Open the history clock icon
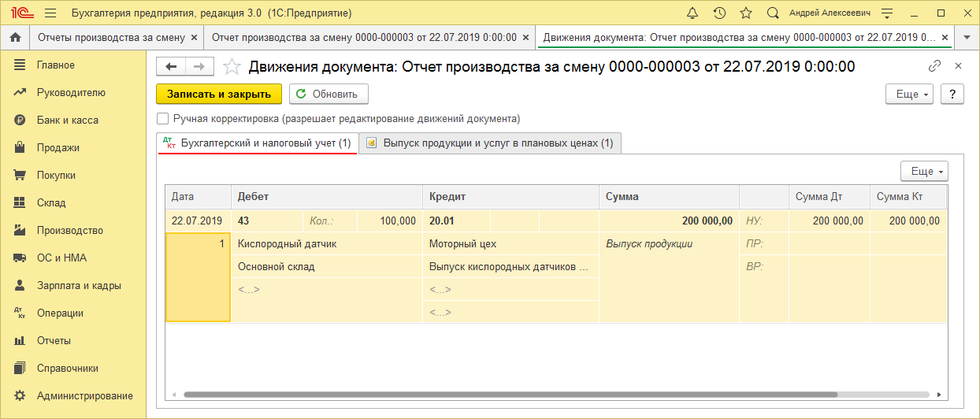The width and height of the screenshot is (980, 419). 719,13
